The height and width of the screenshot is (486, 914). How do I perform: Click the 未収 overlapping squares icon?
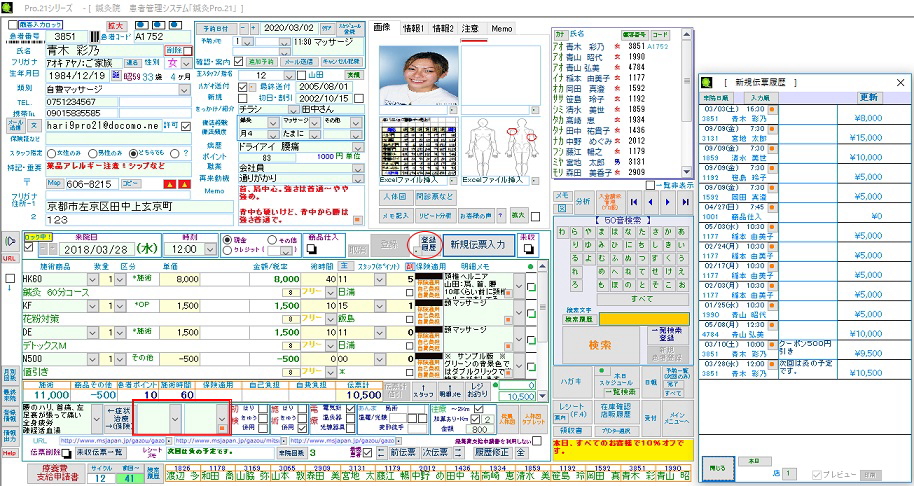tap(529, 249)
